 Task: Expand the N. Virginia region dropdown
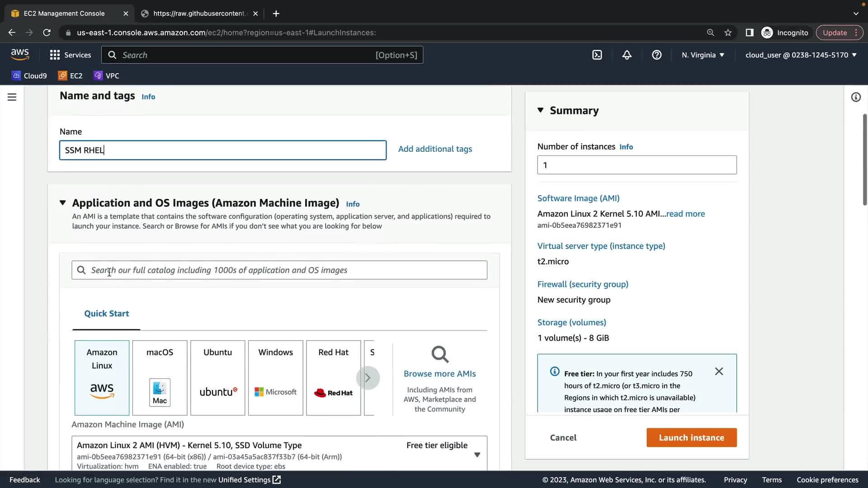point(703,55)
